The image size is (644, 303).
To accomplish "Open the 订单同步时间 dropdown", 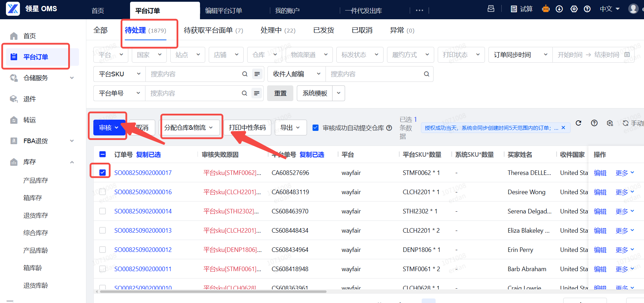I will coord(521,55).
